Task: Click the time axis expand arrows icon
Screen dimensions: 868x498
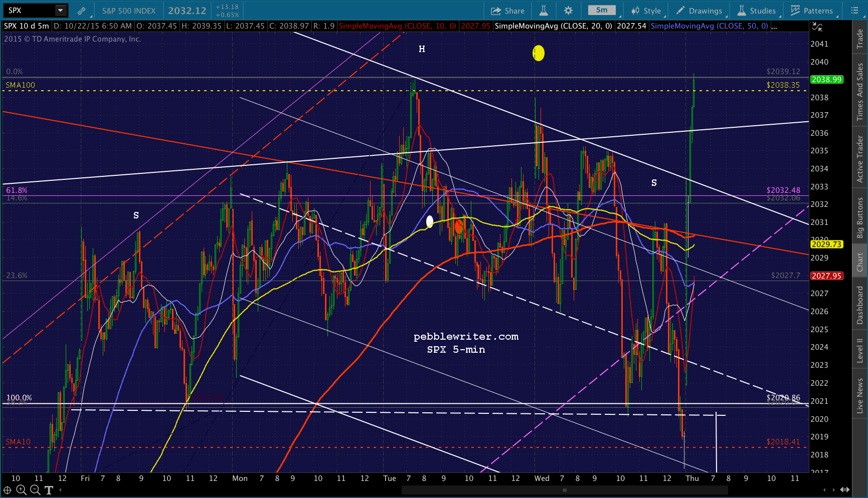Action: pos(845,490)
